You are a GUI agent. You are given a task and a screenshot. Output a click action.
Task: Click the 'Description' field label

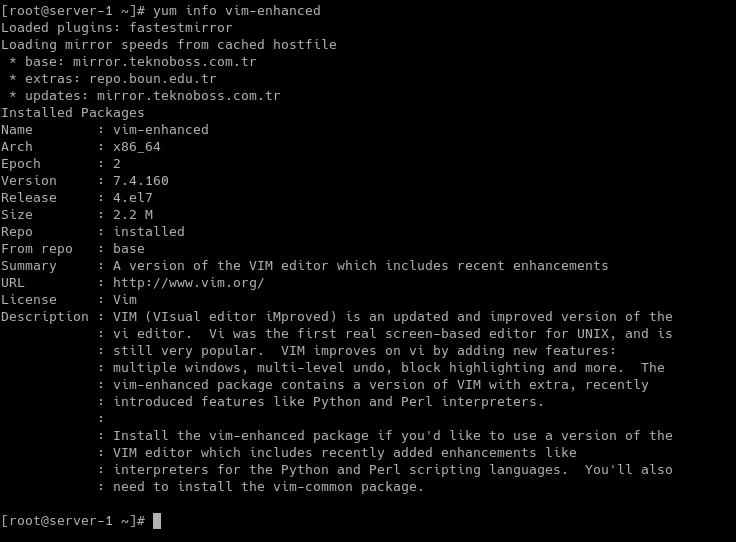pyautogui.click(x=45, y=317)
